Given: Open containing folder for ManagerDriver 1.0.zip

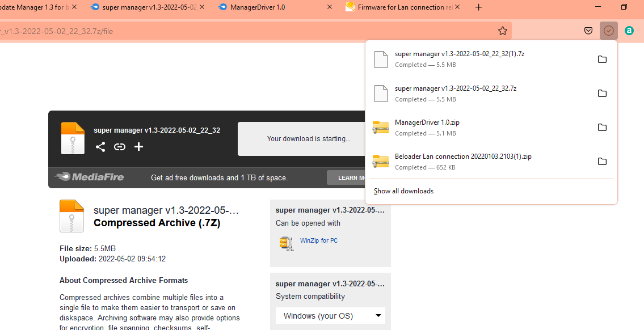Looking at the screenshot, I should tap(602, 127).
